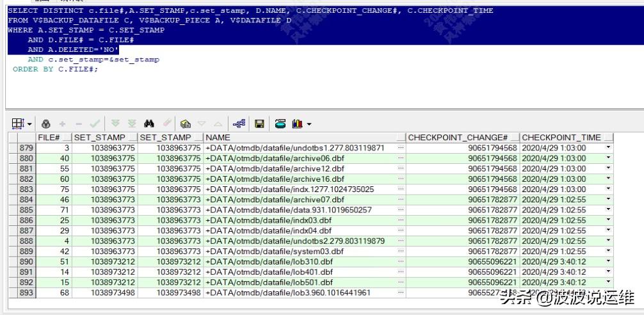Click the Query By Example icon
The width and height of the screenshot is (644, 315).
coord(186,124)
